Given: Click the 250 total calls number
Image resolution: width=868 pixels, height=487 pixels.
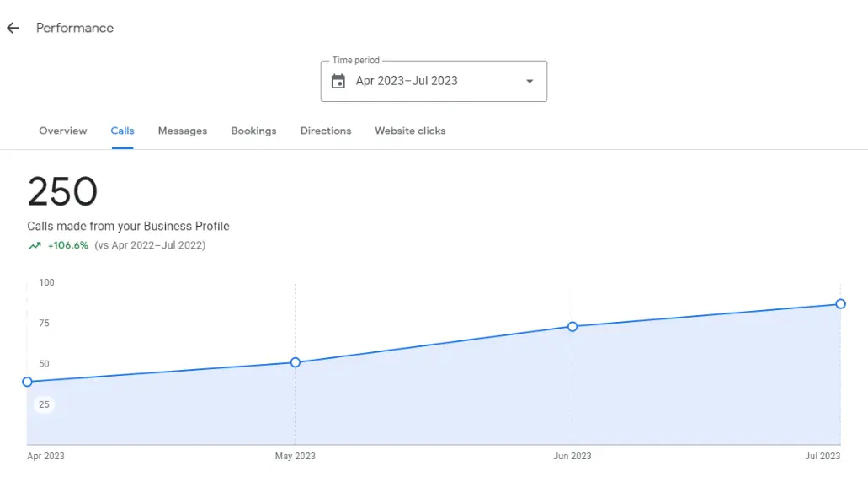Looking at the screenshot, I should 62,192.
